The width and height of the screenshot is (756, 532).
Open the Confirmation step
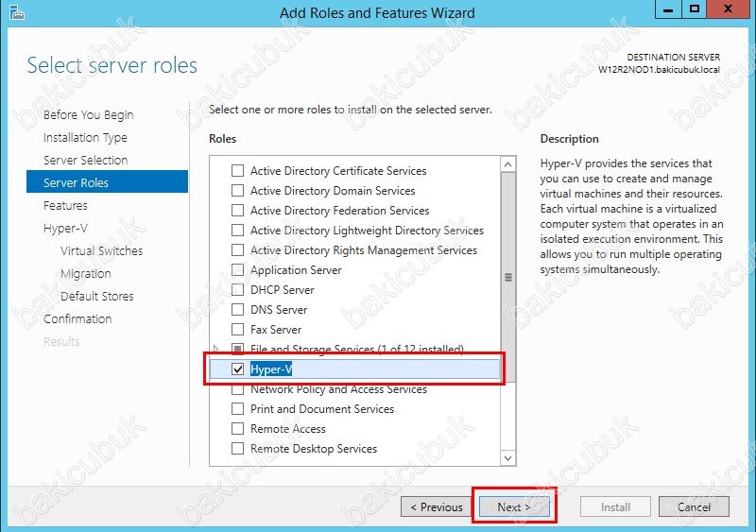coord(77,318)
